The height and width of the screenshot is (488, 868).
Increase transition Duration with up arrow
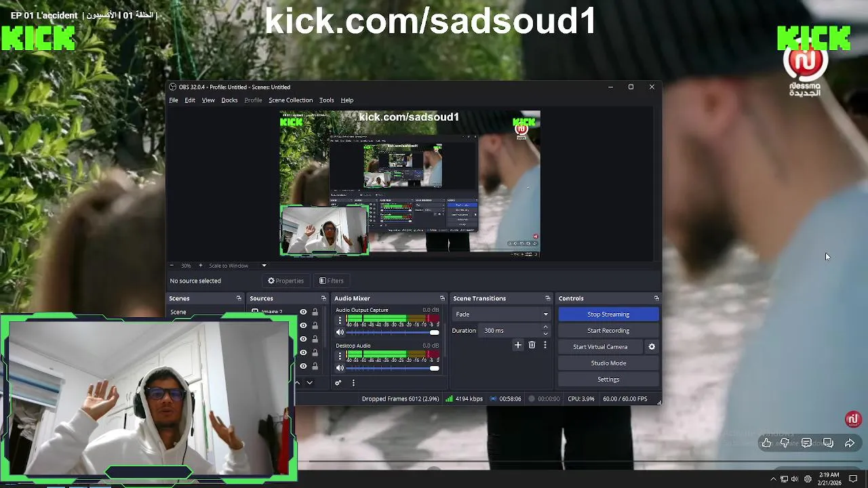pyautogui.click(x=545, y=327)
